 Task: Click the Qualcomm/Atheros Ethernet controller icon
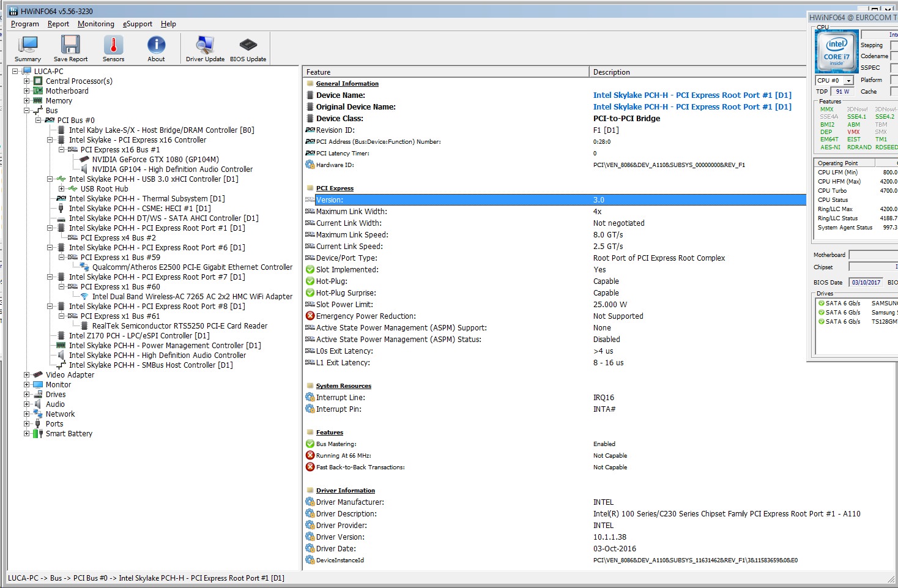tap(84, 267)
